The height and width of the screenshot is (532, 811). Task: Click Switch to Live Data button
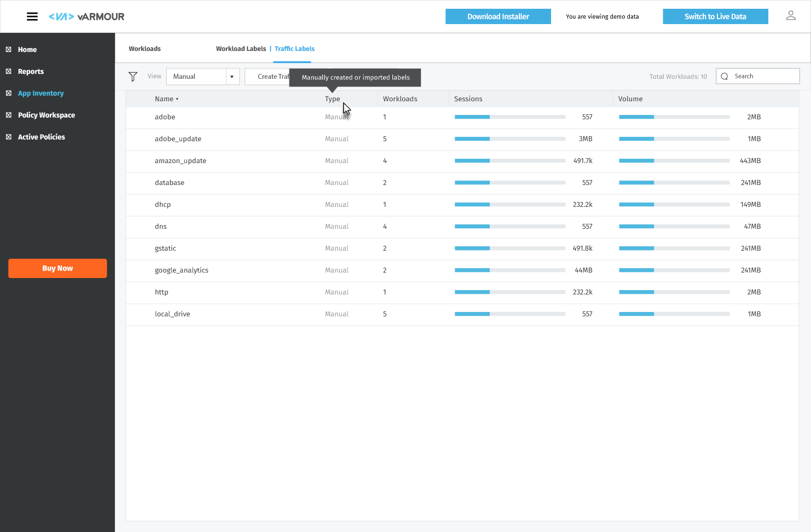[715, 16]
